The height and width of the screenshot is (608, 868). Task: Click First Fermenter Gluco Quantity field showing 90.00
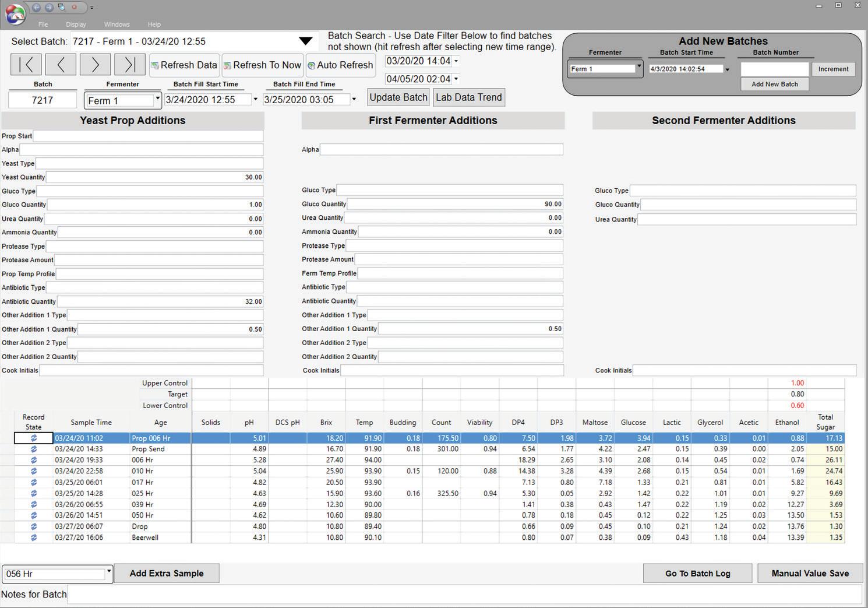[455, 204]
